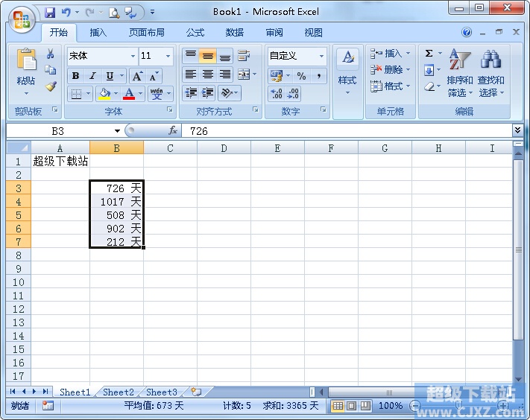Copy the selected cells
Image resolution: width=530 pixels, height=420 pixels.
tap(51, 69)
